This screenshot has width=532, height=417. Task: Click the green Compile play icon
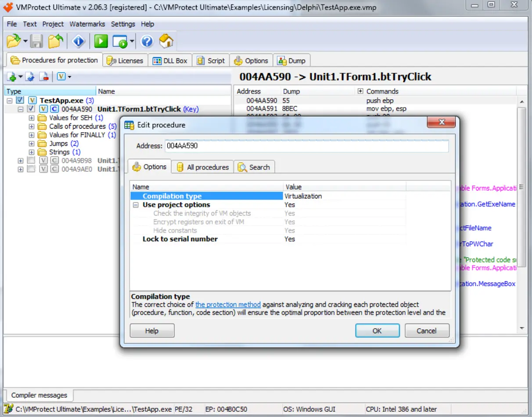pos(101,41)
